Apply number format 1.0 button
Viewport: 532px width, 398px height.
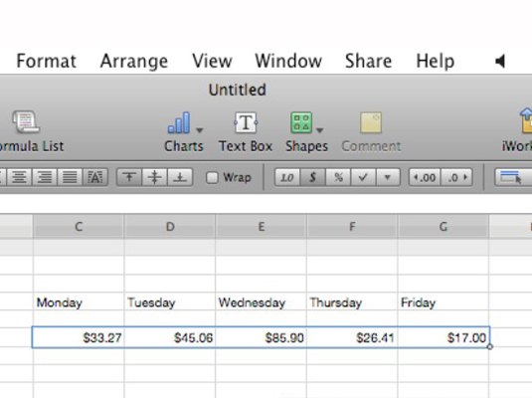287,177
